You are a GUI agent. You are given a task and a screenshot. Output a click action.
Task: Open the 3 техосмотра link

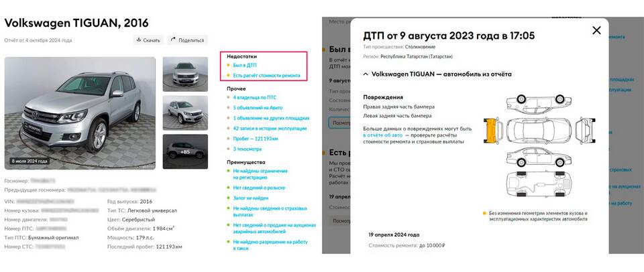click(x=248, y=149)
